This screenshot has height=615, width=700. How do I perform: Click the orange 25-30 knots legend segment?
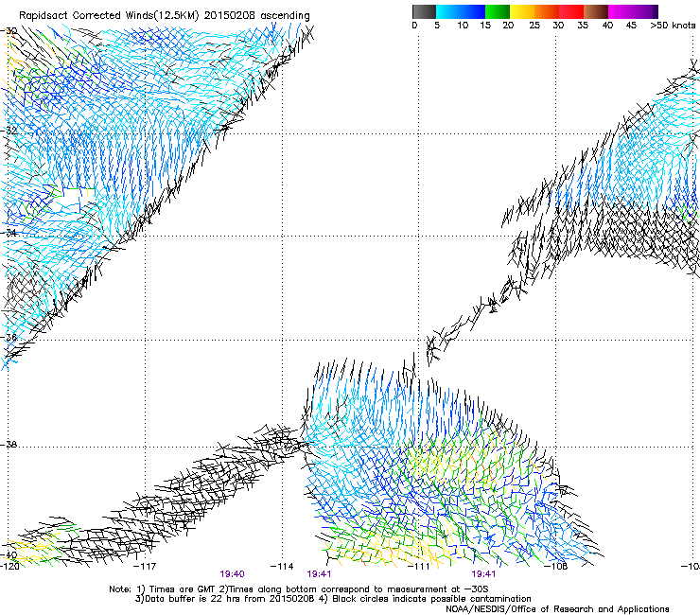click(547, 11)
